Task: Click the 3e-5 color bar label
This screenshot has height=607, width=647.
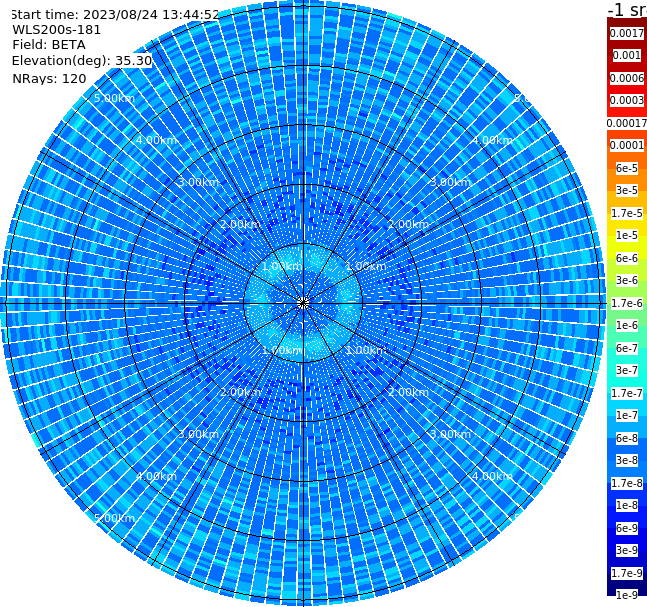Action: [x=627, y=190]
